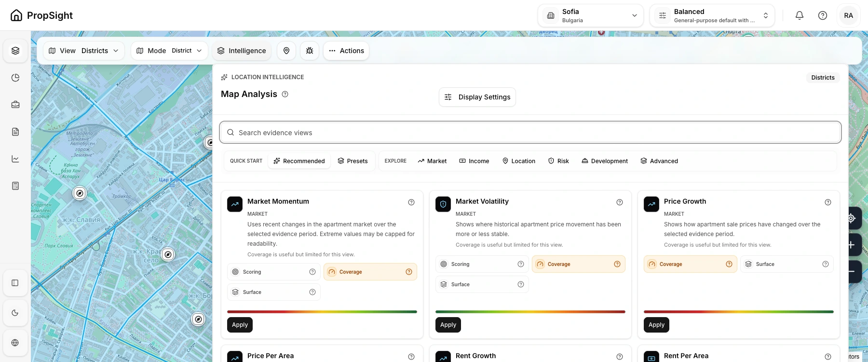
Task: Show info for Market Volatility card
Action: pos(620,202)
